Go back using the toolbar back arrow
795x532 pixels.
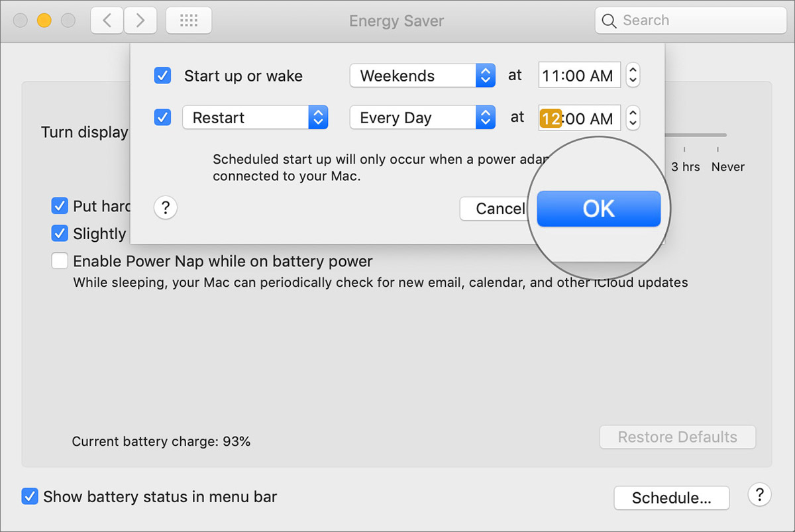coord(107,21)
